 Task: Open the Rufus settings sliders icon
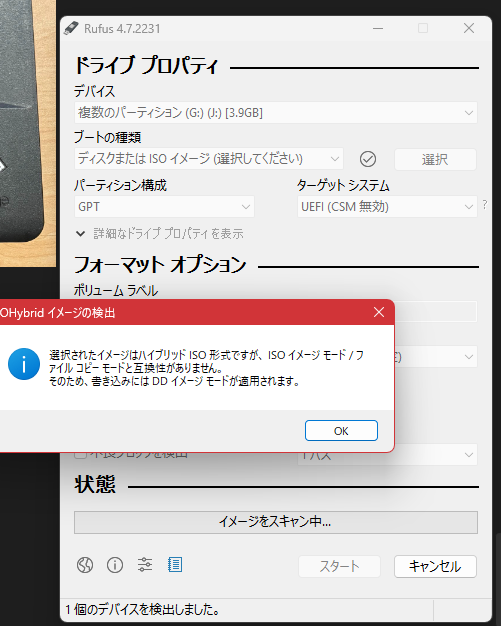[145, 565]
